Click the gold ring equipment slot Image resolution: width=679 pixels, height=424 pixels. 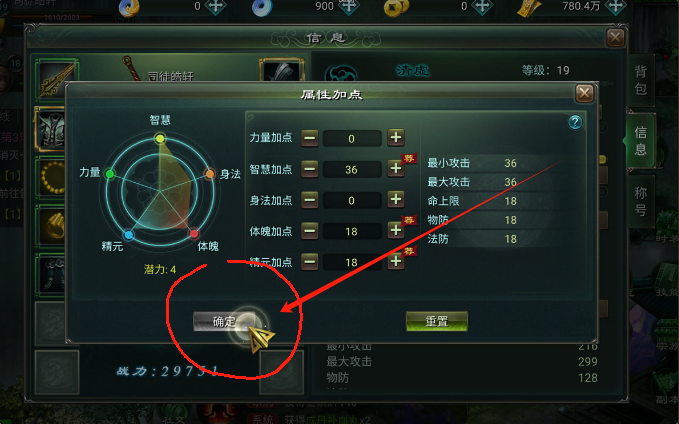[52, 226]
